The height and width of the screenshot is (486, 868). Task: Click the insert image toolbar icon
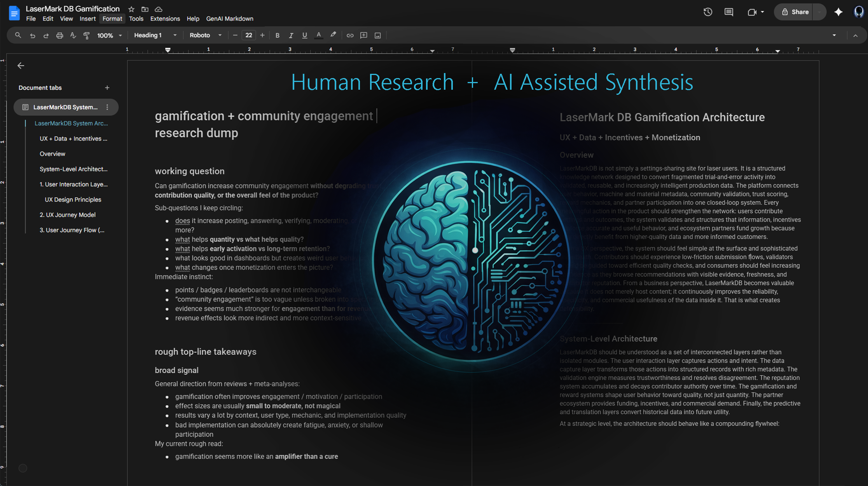[x=377, y=35]
